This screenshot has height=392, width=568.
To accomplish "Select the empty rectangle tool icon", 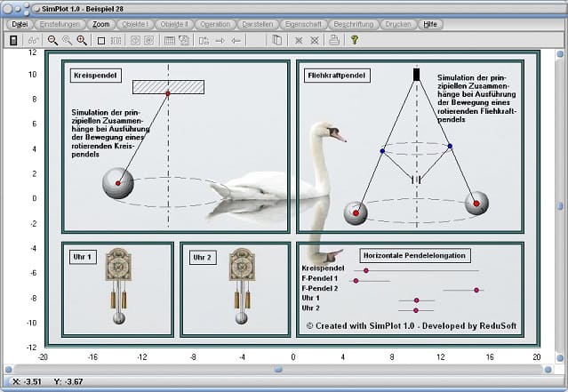I will click(101, 40).
